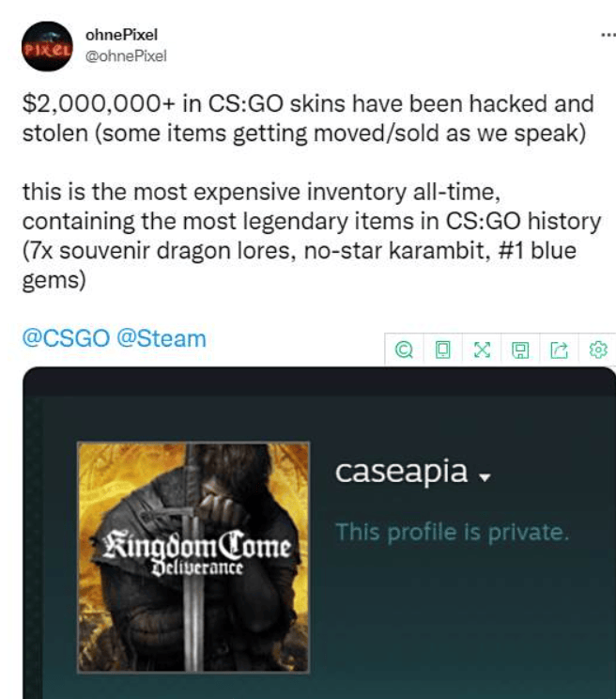Image resolution: width=616 pixels, height=699 pixels.
Task: Click the ohnePixel display name
Action: pos(121,35)
